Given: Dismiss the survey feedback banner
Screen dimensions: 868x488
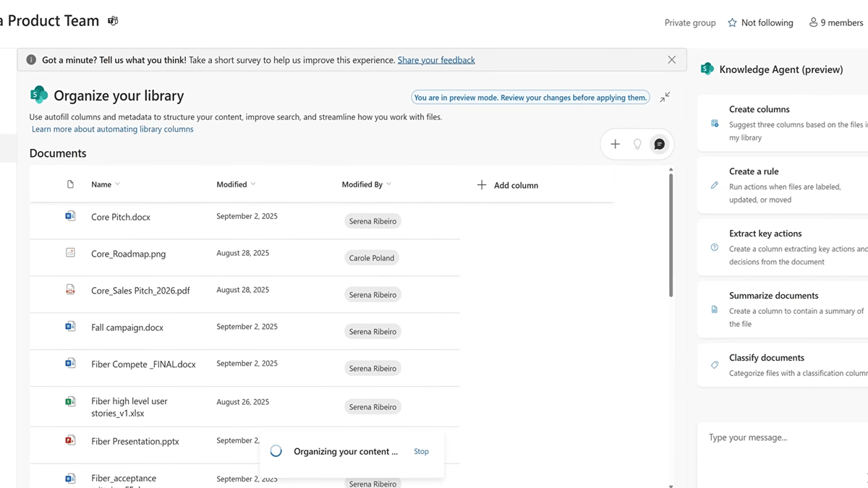Looking at the screenshot, I should coord(671,60).
